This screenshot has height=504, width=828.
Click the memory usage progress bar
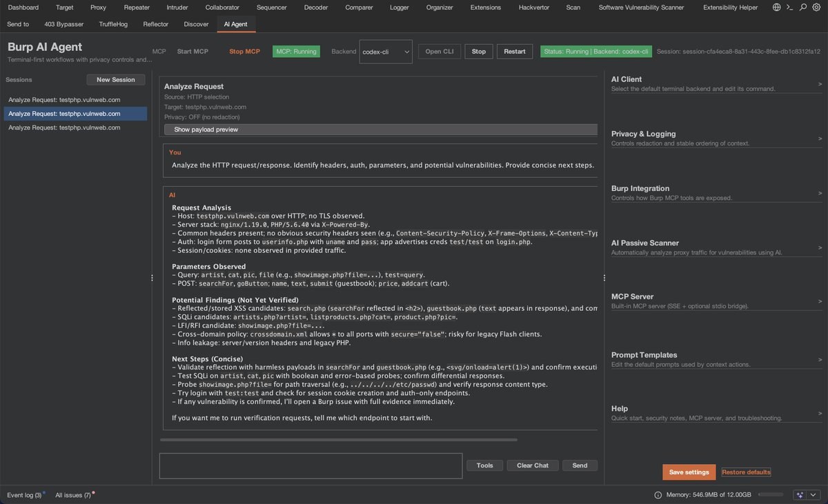pyautogui.click(x=770, y=495)
